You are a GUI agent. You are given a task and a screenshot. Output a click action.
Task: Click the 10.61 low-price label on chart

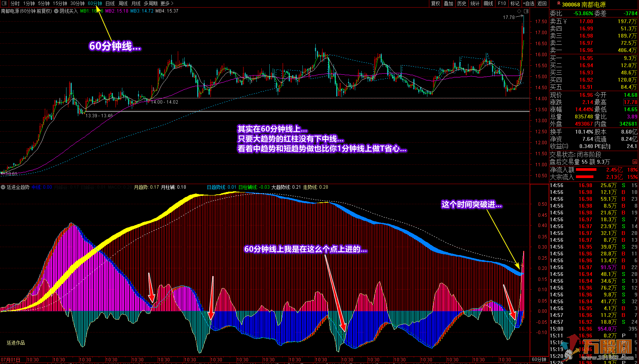point(11,174)
